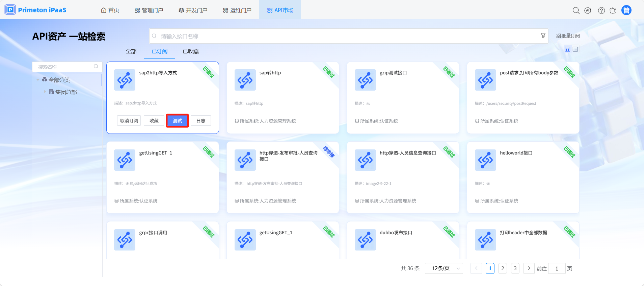The image size is (644, 286).
Task: Click the helloworld接口 API icon
Action: pyautogui.click(x=485, y=160)
